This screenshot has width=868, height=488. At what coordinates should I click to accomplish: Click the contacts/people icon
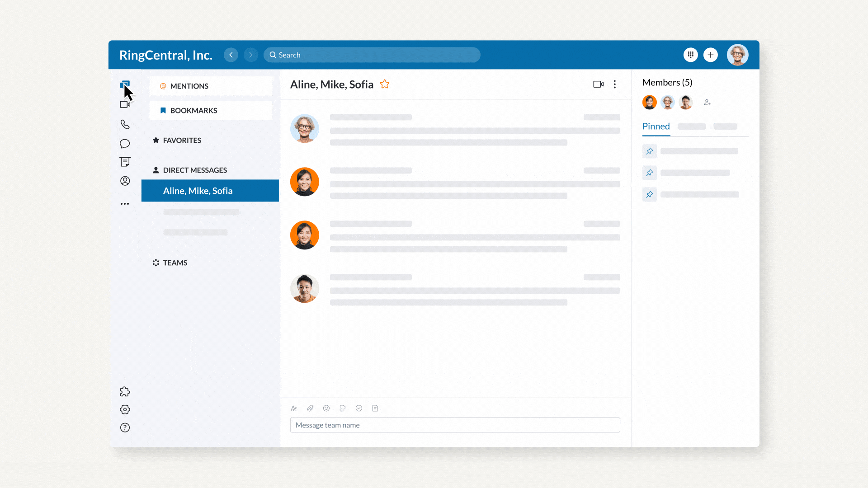[125, 181]
